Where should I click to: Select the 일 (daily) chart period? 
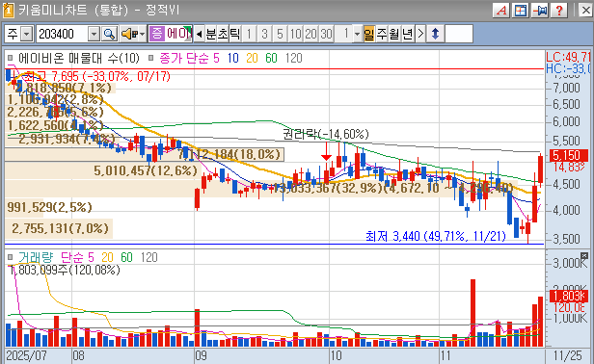click(369, 34)
